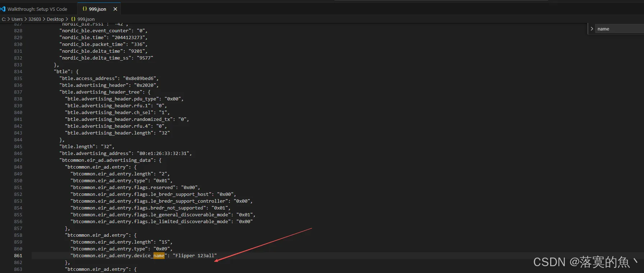Click "btle.access_address" key
The height and width of the screenshot is (273, 644).
click(x=88, y=78)
